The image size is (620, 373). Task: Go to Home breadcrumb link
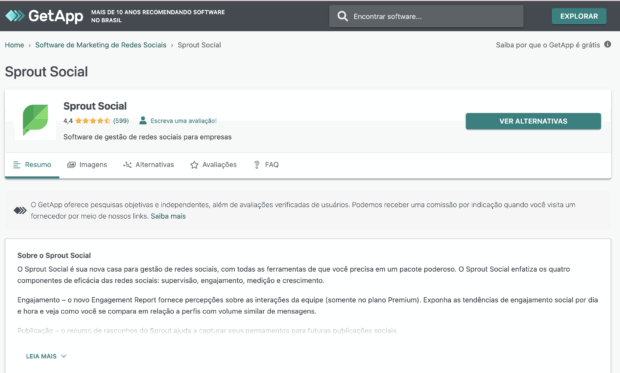pos(14,45)
